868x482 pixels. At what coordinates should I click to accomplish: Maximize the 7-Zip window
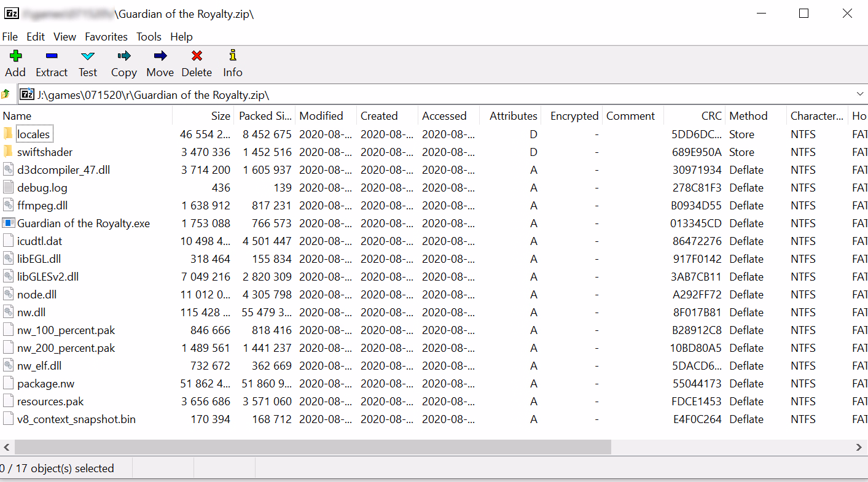tap(803, 14)
